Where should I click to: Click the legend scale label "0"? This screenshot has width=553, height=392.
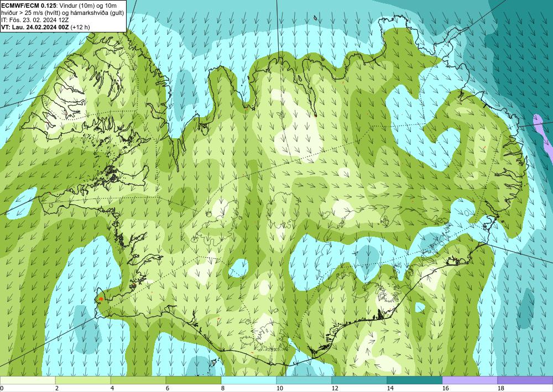click(2, 389)
